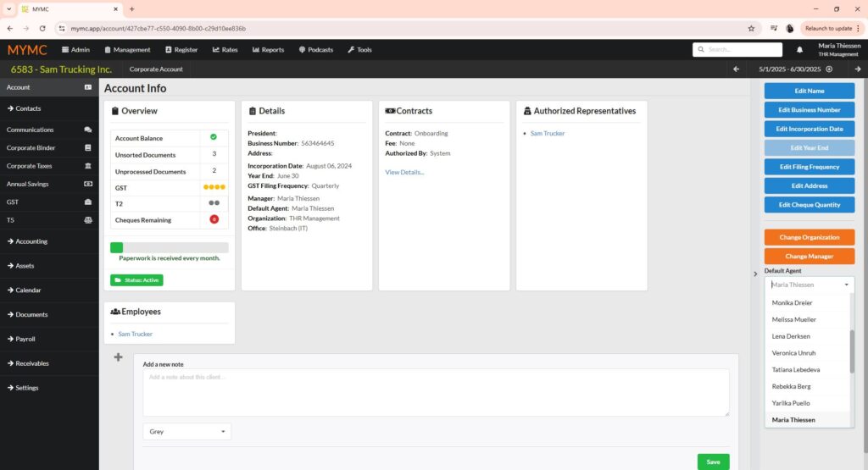Screen dimensions: 868x470
Task: Select Lena Derksen from agent list
Action: (x=807, y=336)
